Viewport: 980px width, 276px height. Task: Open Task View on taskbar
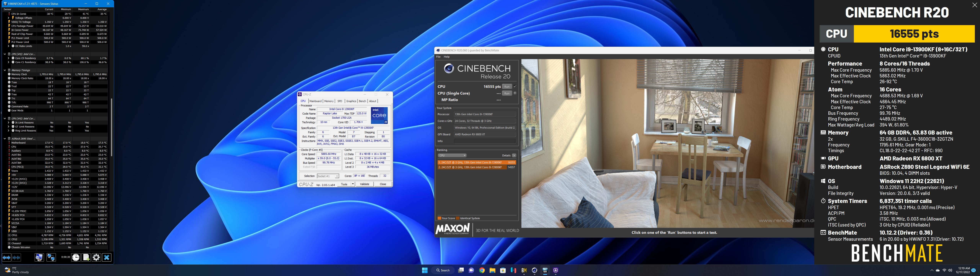(x=461, y=270)
